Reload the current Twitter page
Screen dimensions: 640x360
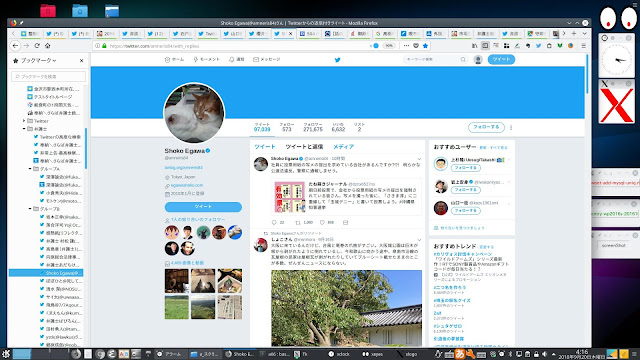coord(37,46)
